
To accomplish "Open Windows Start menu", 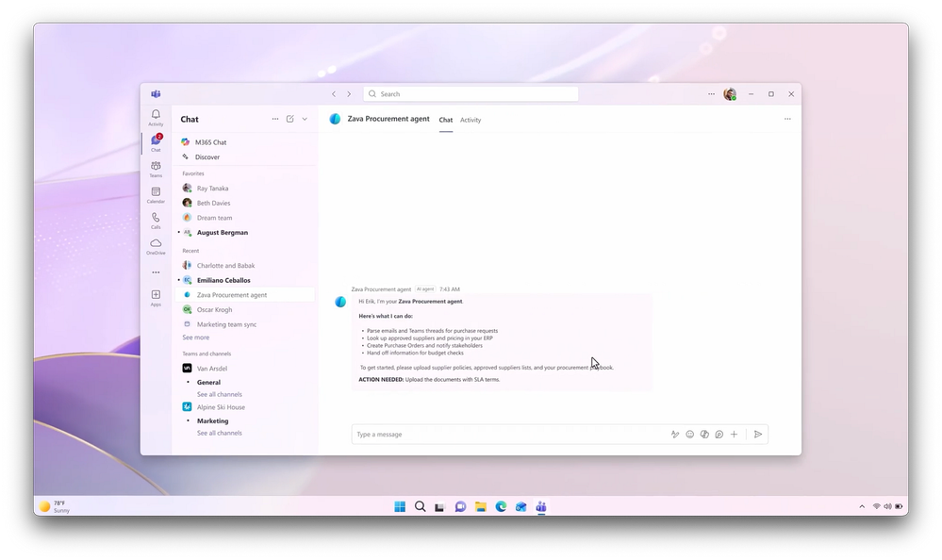I will [400, 506].
